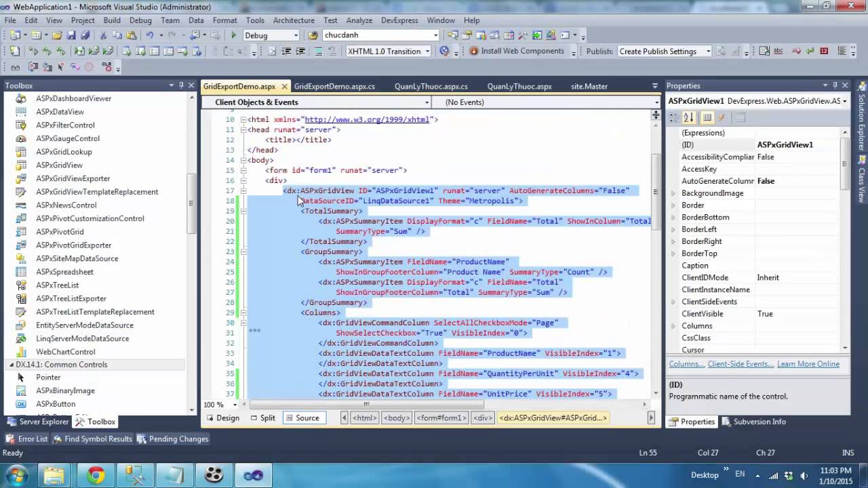
Task: Click the Properties grid icon in Properties panel
Action: (x=707, y=117)
